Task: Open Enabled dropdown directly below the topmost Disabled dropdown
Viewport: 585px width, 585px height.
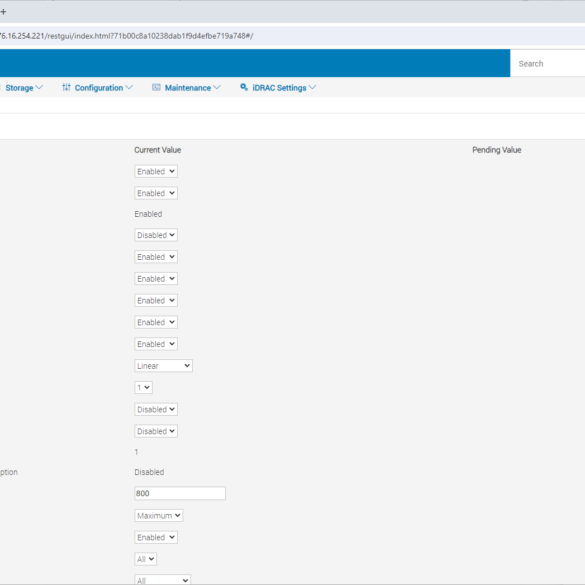Action: [156, 257]
